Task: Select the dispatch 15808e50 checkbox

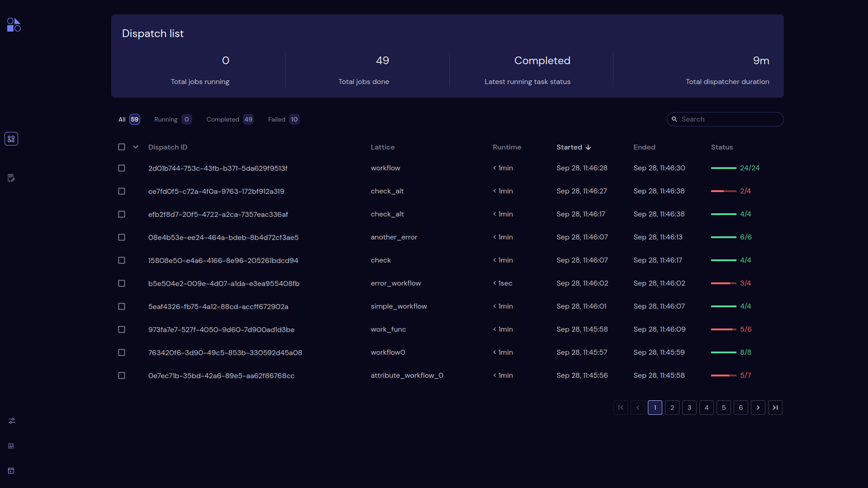Action: coord(122,260)
